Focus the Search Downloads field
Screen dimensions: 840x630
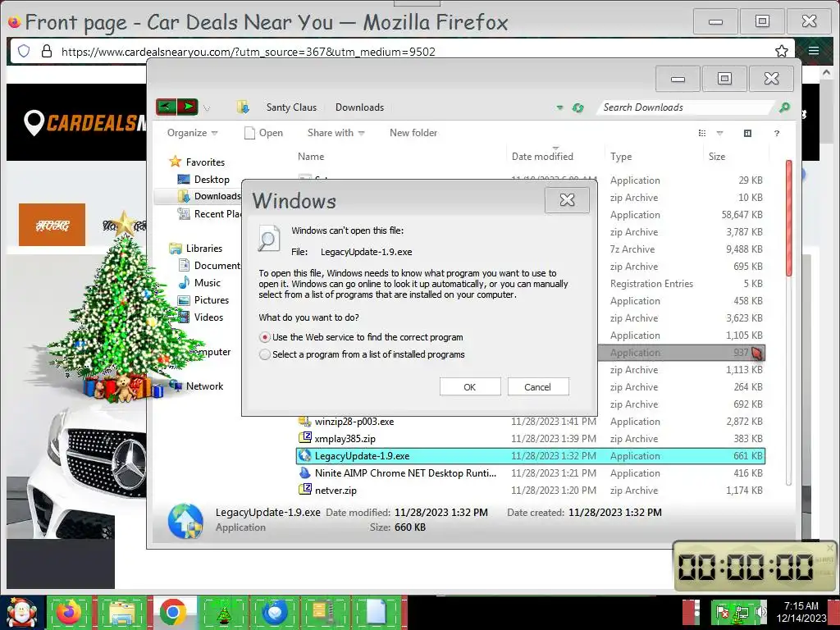pyautogui.click(x=686, y=107)
